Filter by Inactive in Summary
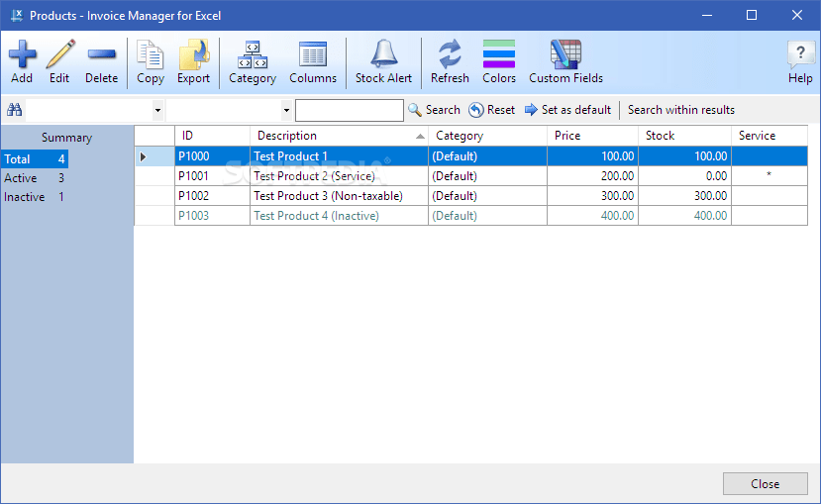Viewport: 821px width, 504px height. [x=35, y=197]
